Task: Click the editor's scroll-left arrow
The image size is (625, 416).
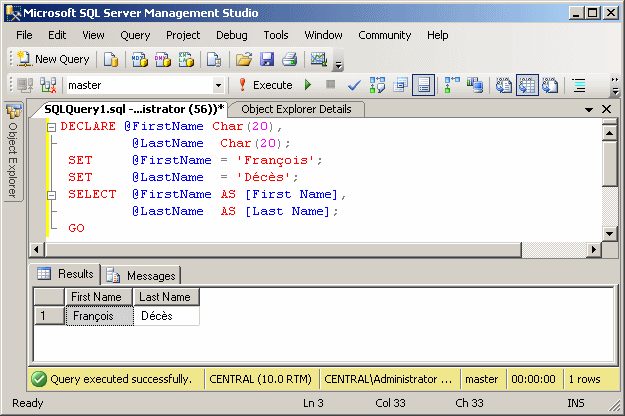Action: 37,250
